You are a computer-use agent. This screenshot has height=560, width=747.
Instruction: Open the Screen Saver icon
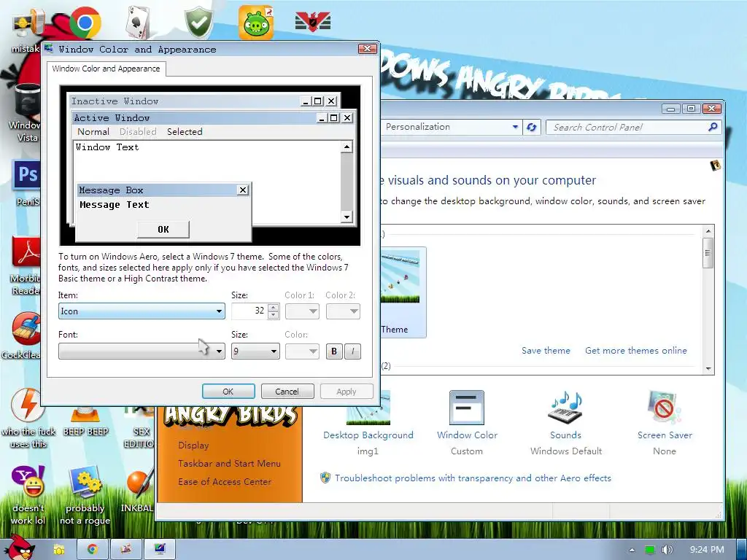point(665,408)
